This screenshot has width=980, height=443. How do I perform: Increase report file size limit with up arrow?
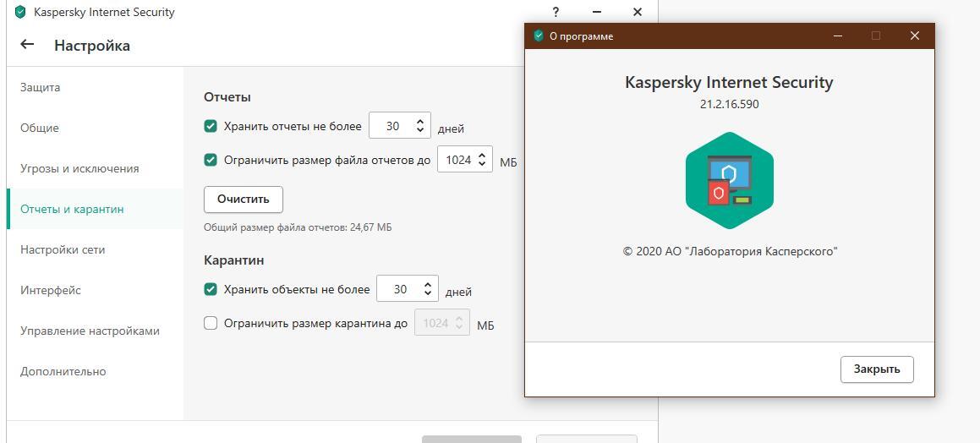point(481,155)
